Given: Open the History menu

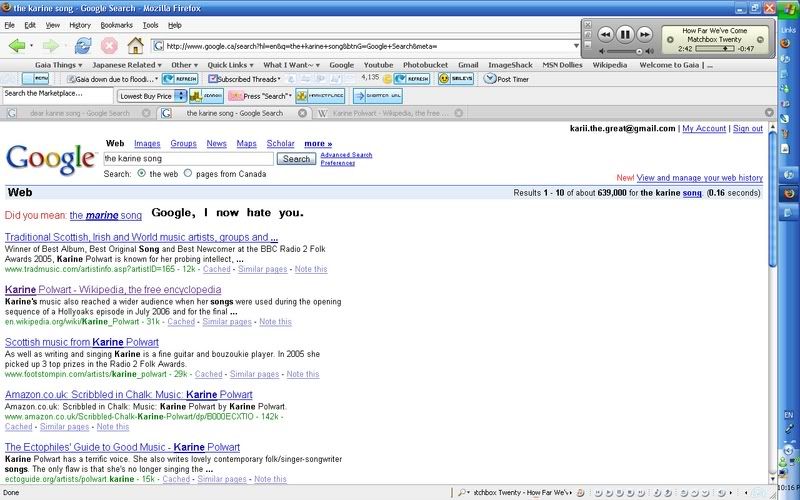Looking at the screenshot, I should tap(80, 25).
